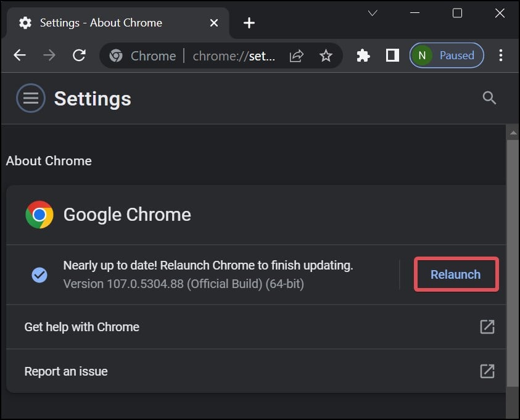Screen dimensions: 520x420
Task: Toggle the side panel icon
Action: [x=392, y=56]
